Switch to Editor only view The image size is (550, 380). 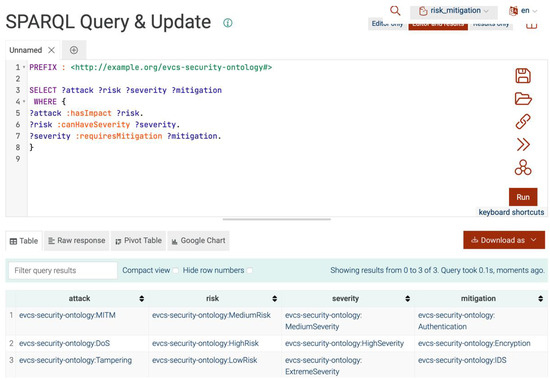(x=387, y=24)
